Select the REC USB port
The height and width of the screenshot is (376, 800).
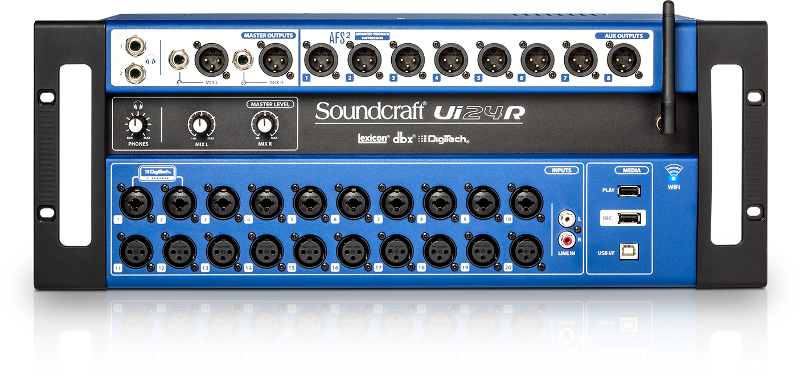tap(629, 218)
